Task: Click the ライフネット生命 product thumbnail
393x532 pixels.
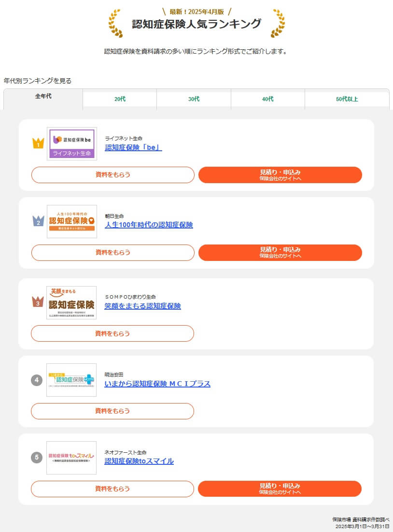Action: click(72, 144)
